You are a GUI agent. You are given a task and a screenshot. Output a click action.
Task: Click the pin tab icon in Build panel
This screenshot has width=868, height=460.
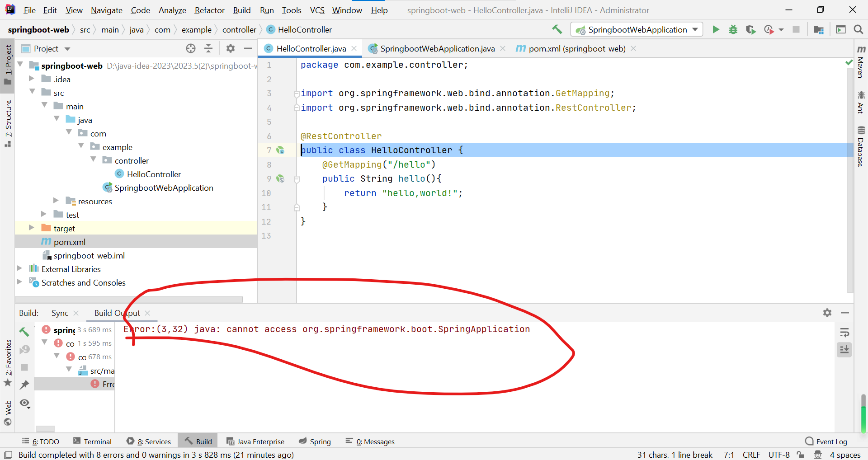coord(24,385)
